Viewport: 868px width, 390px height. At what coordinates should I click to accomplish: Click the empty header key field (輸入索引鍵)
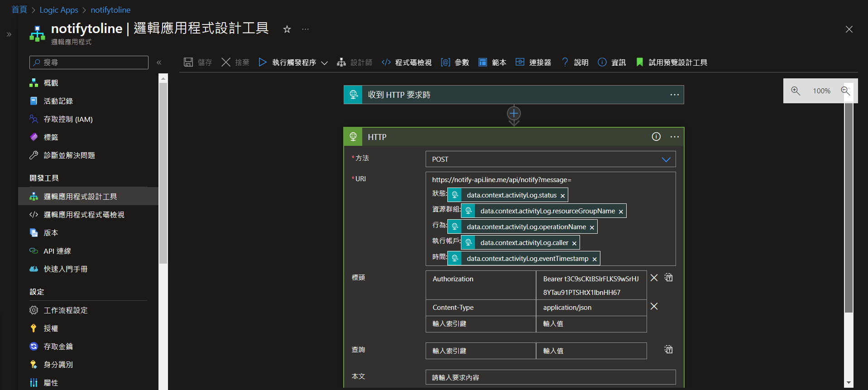(x=481, y=324)
